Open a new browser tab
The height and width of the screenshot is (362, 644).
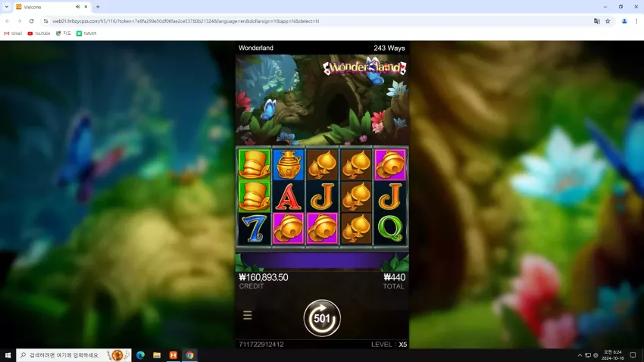click(98, 7)
